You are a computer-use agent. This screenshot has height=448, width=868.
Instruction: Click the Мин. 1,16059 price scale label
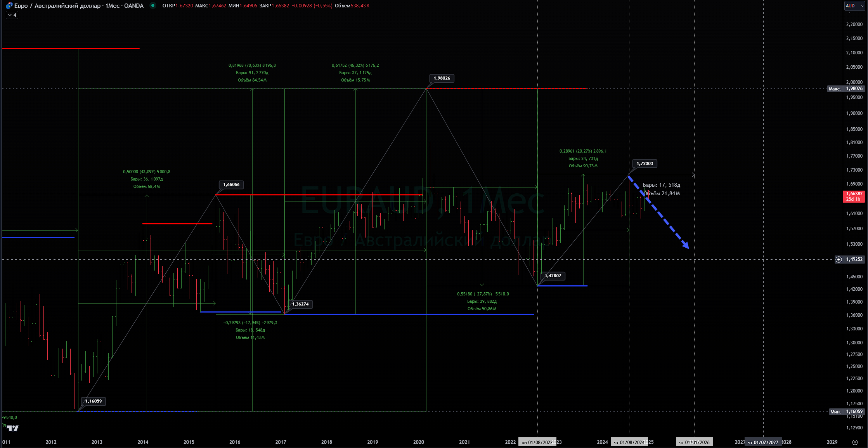click(x=846, y=412)
